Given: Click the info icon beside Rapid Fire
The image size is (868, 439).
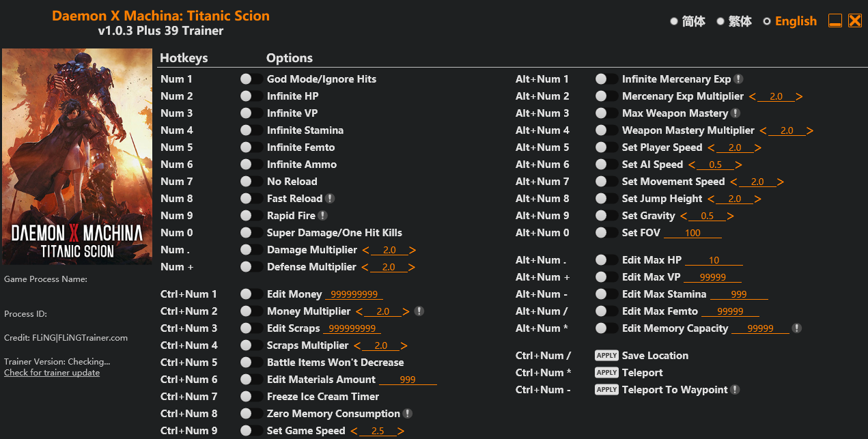Looking at the screenshot, I should 323,216.
